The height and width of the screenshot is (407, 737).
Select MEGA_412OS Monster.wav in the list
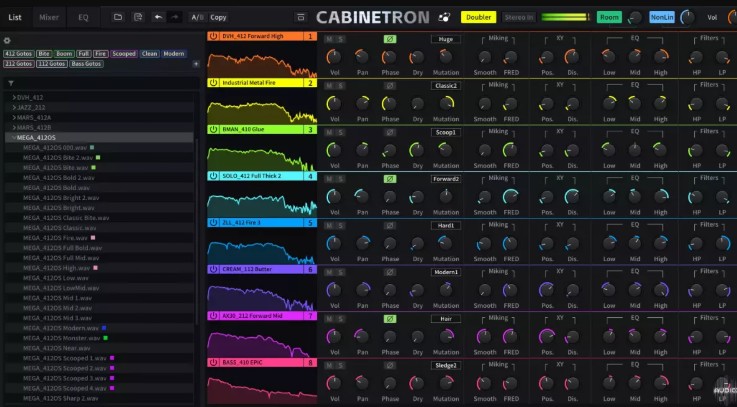[62, 338]
